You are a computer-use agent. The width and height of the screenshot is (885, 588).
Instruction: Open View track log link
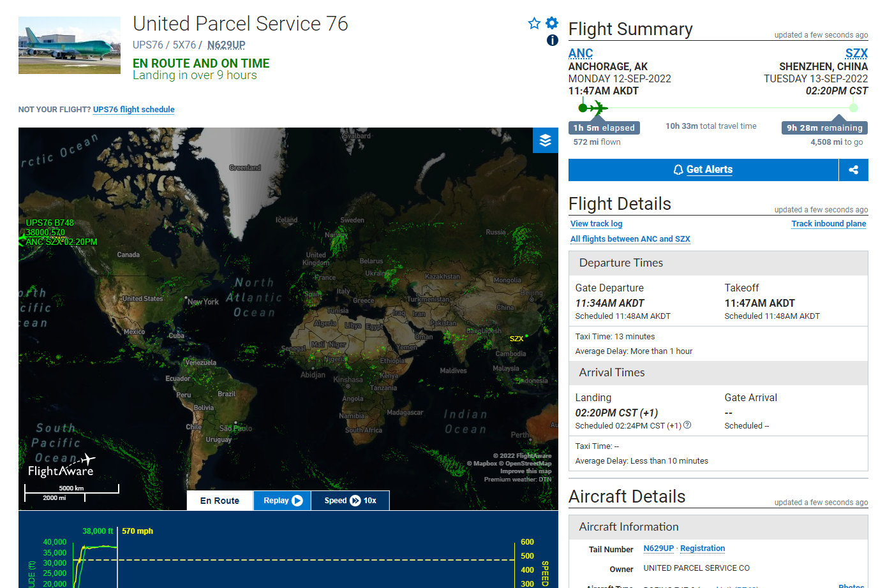pos(596,223)
